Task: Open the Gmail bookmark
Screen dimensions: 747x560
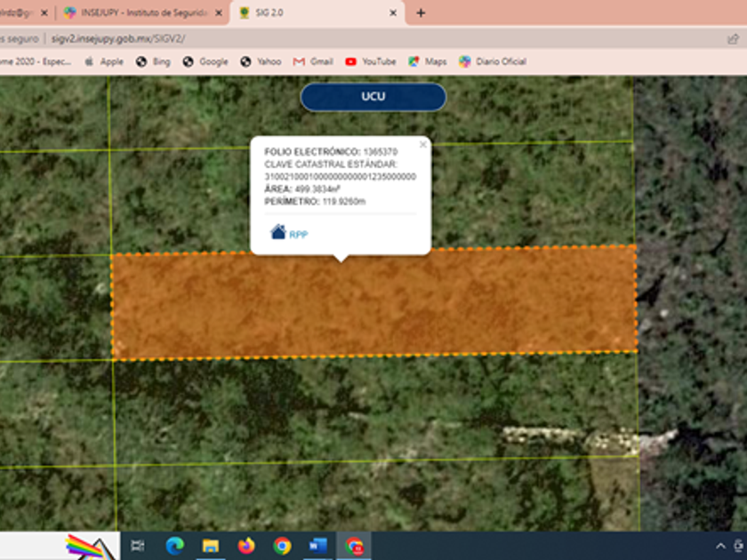Action: (x=313, y=61)
